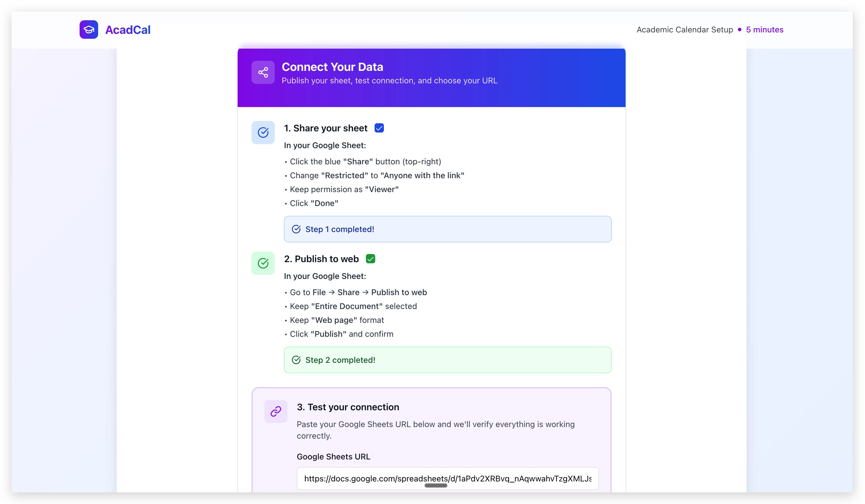Viewport: 865px width, 504px height.
Task: Click the link icon beside Test your connection
Action: pos(275,411)
